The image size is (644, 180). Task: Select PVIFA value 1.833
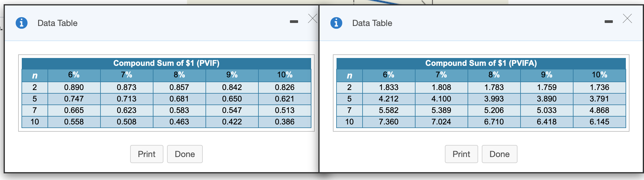(389, 87)
